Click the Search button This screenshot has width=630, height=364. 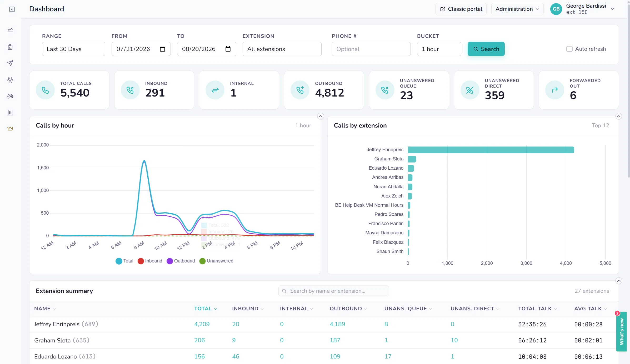[486, 49]
